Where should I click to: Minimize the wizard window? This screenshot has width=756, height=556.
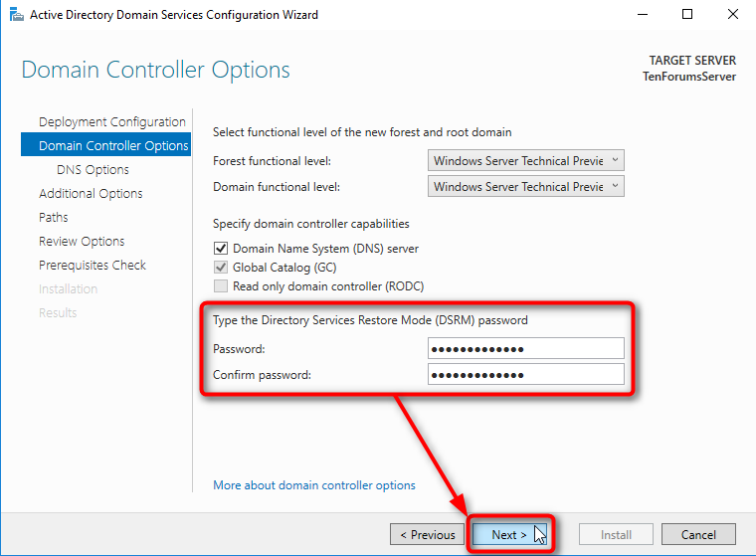click(643, 15)
